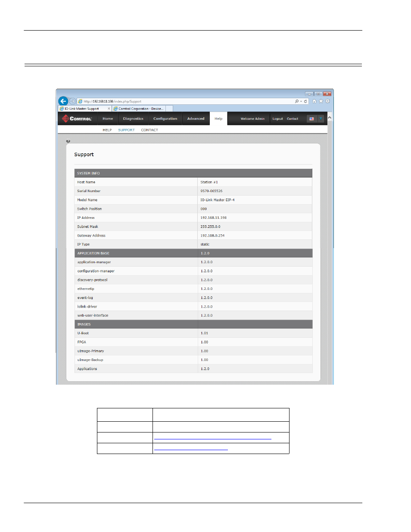The image size is (411, 532).
Task: Click the scrollbar up arrow
Action: 330,118
